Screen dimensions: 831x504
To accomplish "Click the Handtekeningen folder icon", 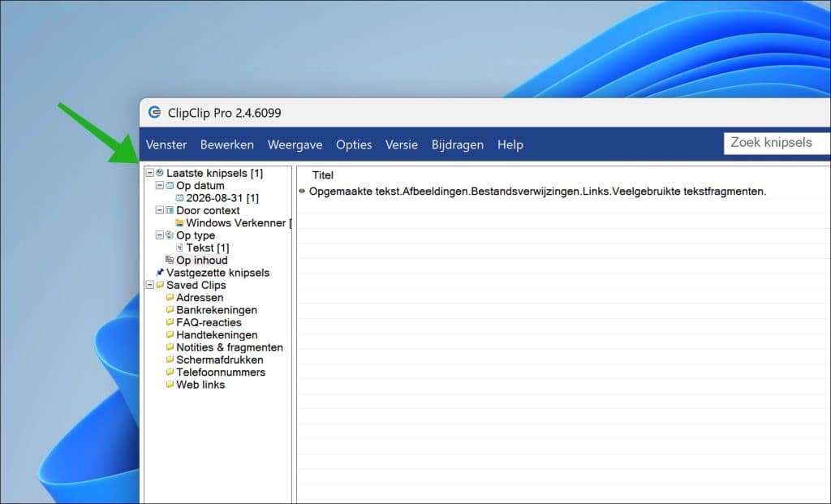I will point(170,334).
